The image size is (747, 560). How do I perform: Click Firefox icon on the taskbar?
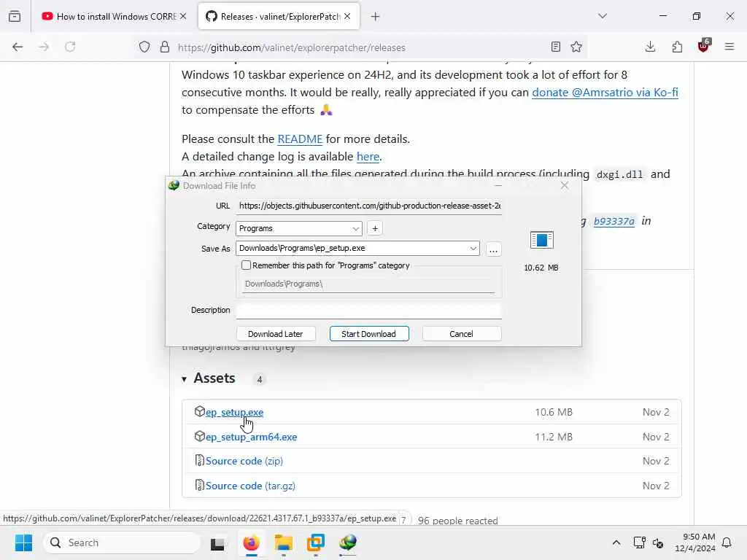coord(251,542)
